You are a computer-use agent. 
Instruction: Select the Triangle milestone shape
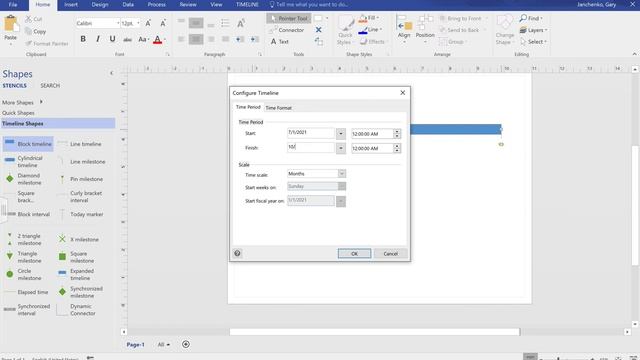[24, 257]
